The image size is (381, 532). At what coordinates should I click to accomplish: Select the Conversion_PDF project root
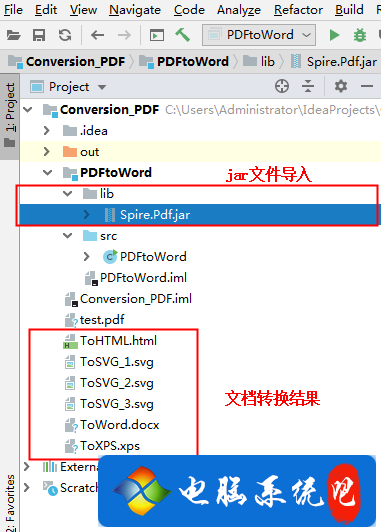coord(109,110)
